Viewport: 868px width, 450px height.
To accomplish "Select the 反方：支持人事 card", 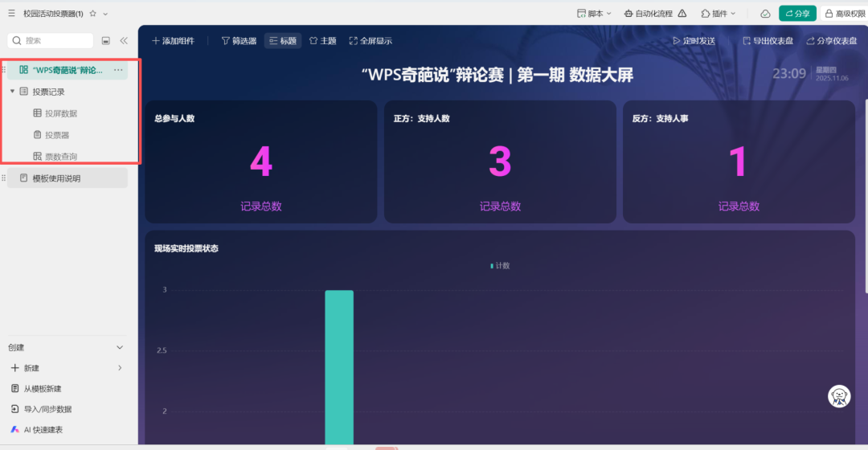I will point(739,162).
